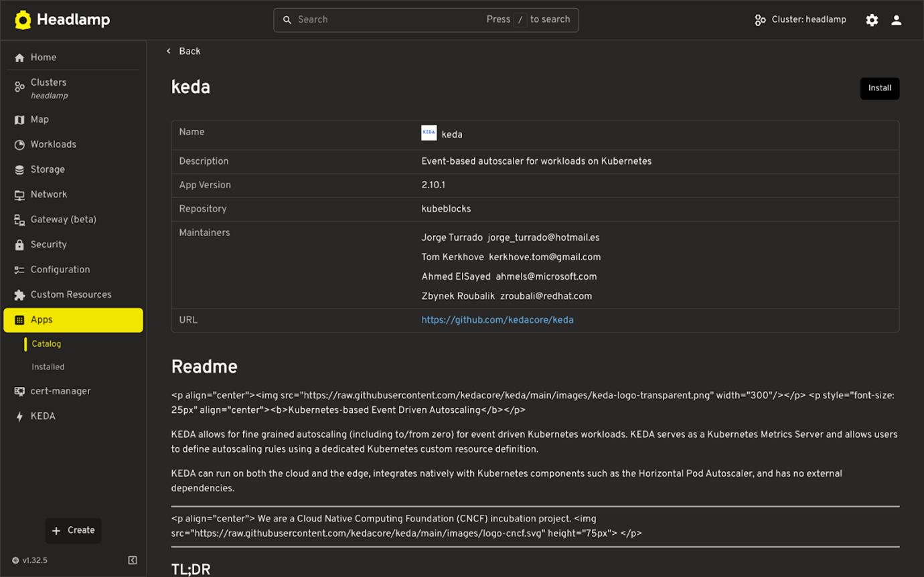924x577 pixels.
Task: Click maintainer email zroubali@redhat.com
Action: coord(546,296)
